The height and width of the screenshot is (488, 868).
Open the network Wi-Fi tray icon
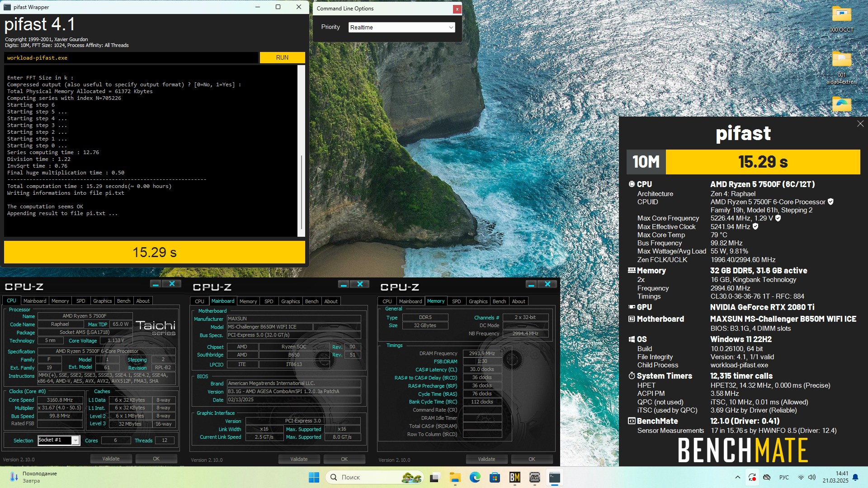[801, 477]
